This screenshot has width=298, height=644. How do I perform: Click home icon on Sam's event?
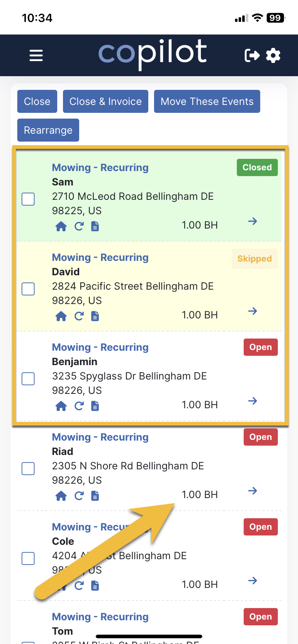tap(61, 226)
